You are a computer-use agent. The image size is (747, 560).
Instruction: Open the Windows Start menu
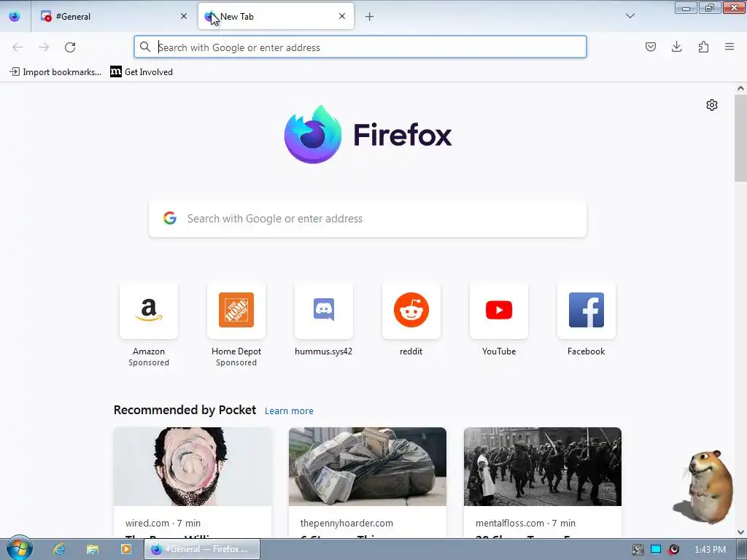click(19, 548)
